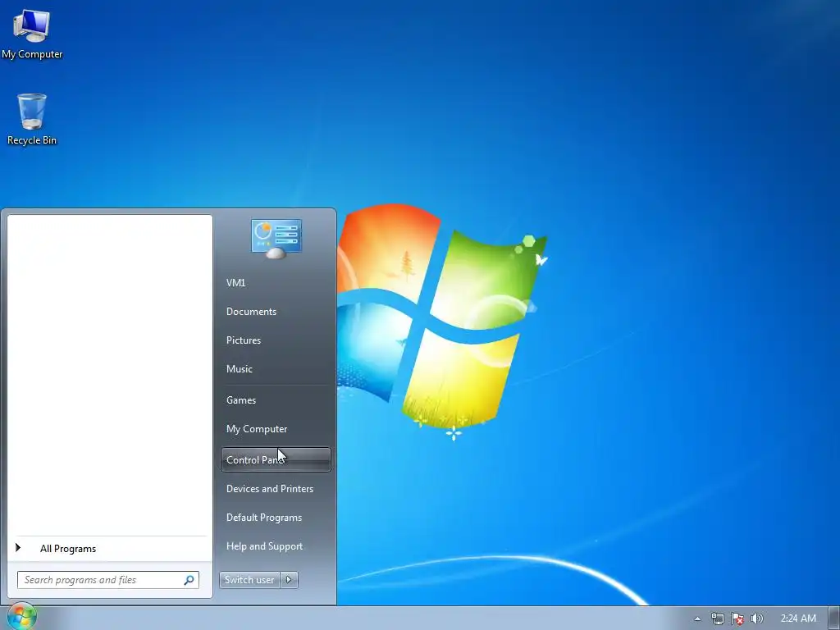Viewport: 840px width, 630px height.
Task: Open the clock showing 2:24 AM
Action: [x=798, y=619]
